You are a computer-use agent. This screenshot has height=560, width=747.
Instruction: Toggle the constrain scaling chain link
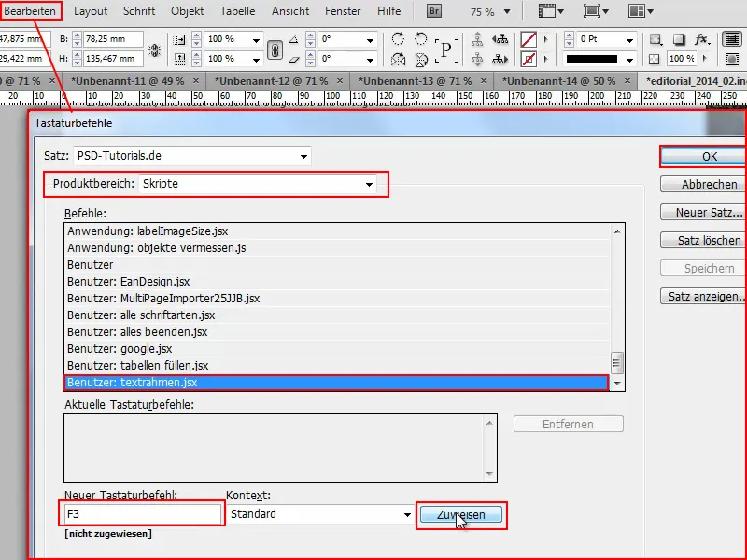(x=275, y=49)
